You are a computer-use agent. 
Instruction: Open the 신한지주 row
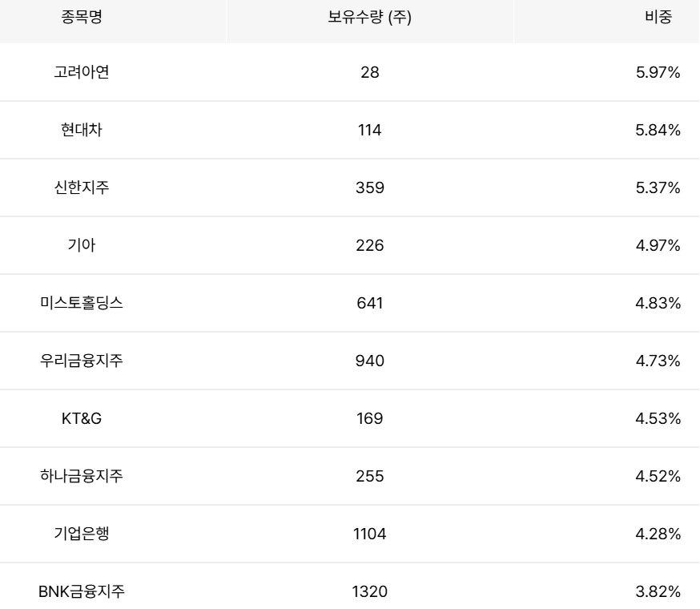(x=349, y=188)
